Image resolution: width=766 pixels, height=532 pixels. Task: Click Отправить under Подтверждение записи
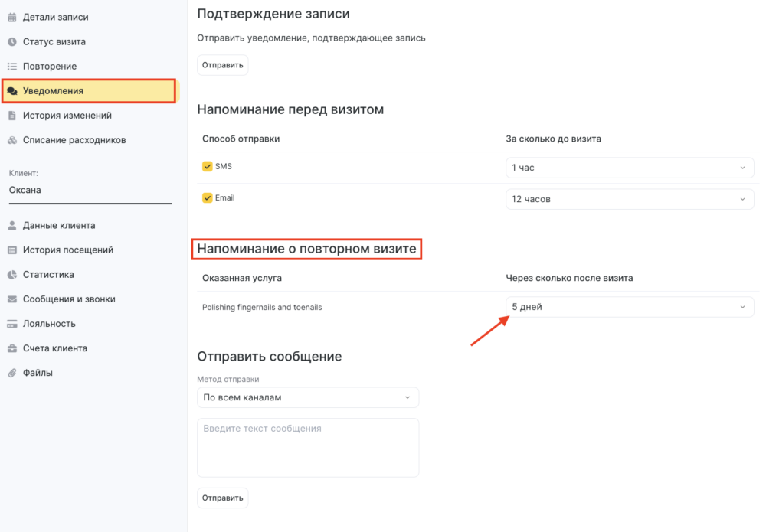coord(222,65)
